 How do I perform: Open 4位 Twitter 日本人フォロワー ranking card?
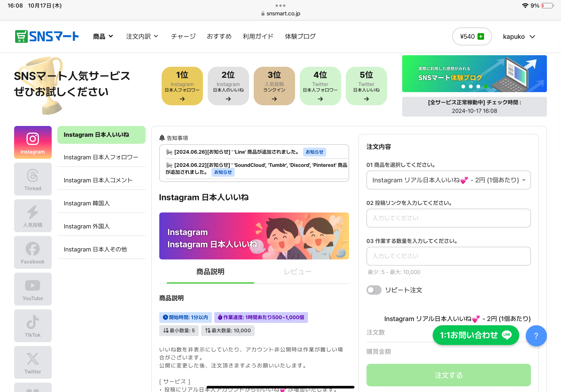tap(320, 86)
